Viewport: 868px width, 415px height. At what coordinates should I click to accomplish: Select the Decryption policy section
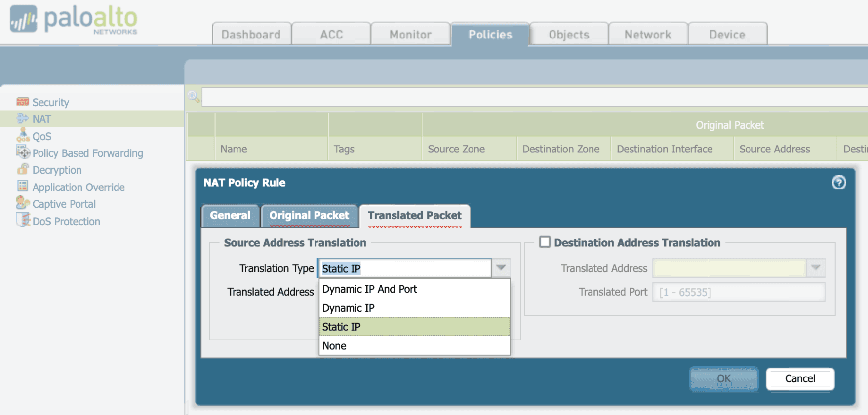[57, 170]
